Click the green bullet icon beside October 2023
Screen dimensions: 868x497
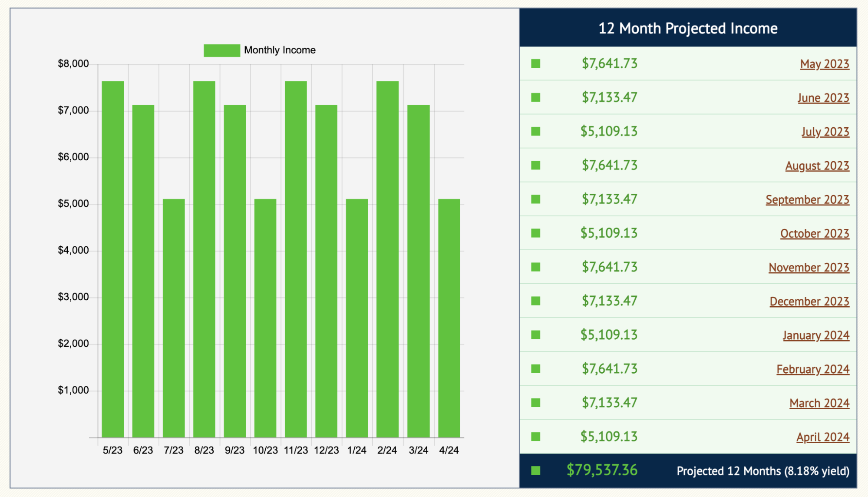(x=535, y=233)
